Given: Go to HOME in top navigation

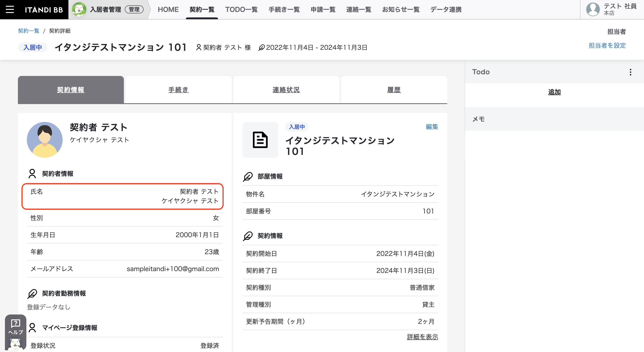Looking at the screenshot, I should [168, 9].
